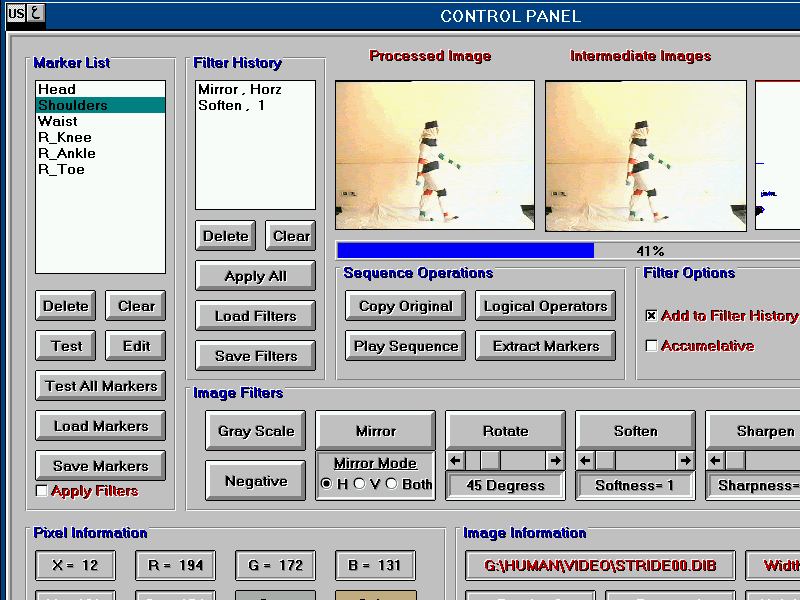Enable the Apply Filters checkbox
This screenshot has height=600, width=800.
41,491
